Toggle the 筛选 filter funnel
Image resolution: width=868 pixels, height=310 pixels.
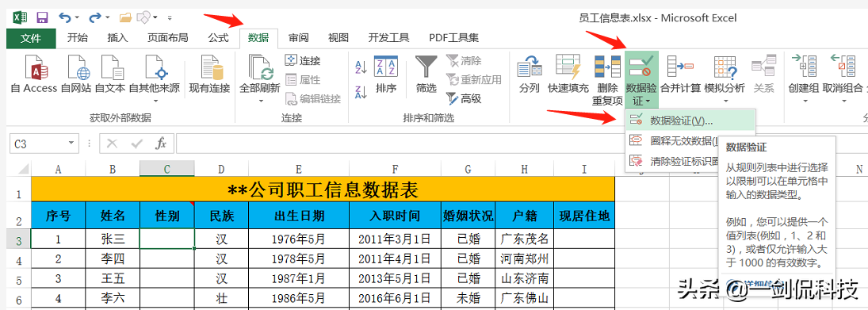[x=426, y=74]
